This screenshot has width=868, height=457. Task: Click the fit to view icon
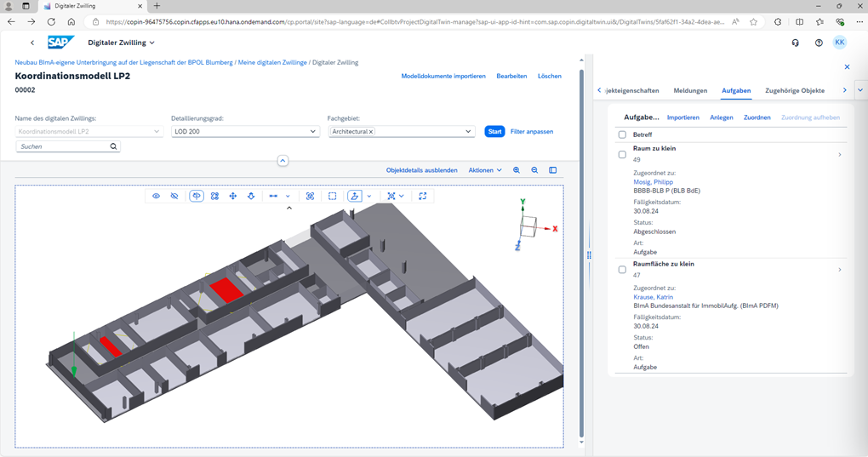click(310, 196)
